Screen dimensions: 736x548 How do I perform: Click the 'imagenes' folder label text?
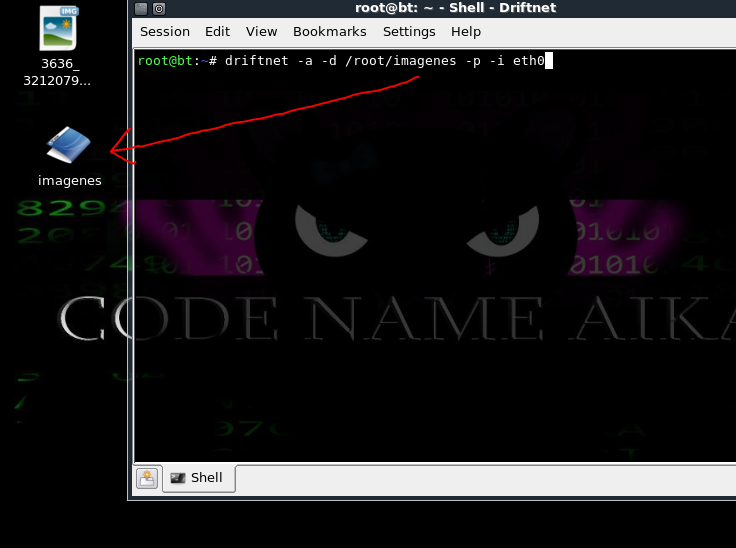(x=69, y=180)
